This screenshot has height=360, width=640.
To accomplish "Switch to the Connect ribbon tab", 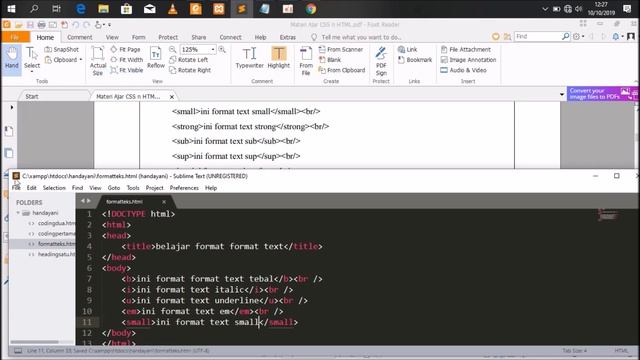I will click(x=231, y=37).
